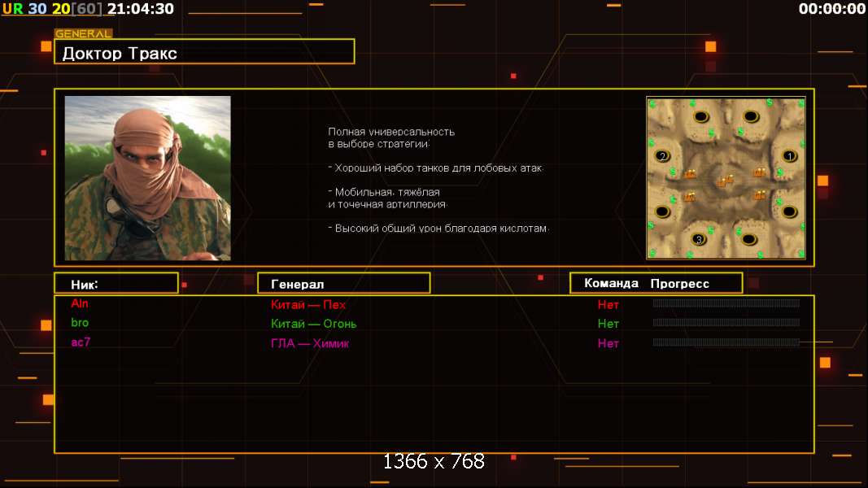Click the desert map preview thumbnail

click(x=726, y=178)
